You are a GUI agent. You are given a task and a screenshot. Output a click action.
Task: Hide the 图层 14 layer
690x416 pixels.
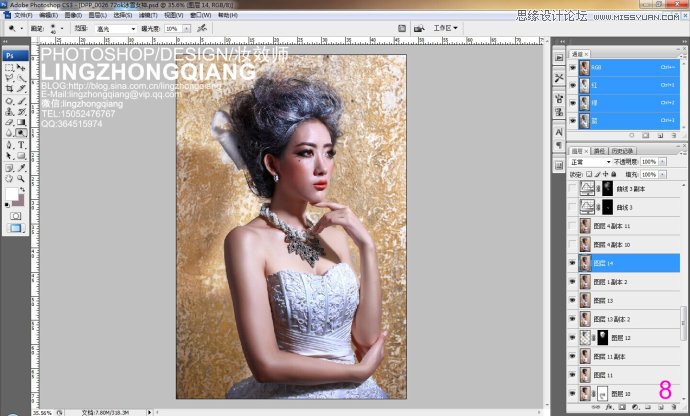(x=573, y=263)
